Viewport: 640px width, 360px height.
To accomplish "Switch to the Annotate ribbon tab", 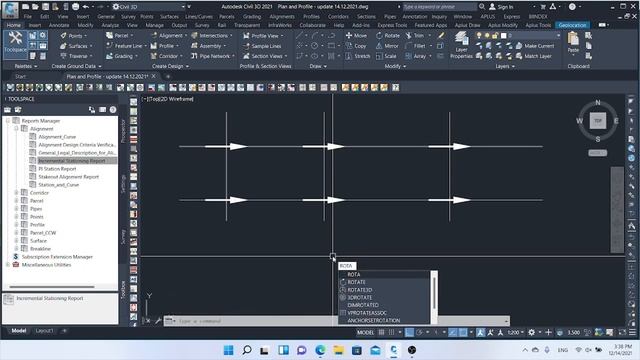I will click(x=59, y=25).
